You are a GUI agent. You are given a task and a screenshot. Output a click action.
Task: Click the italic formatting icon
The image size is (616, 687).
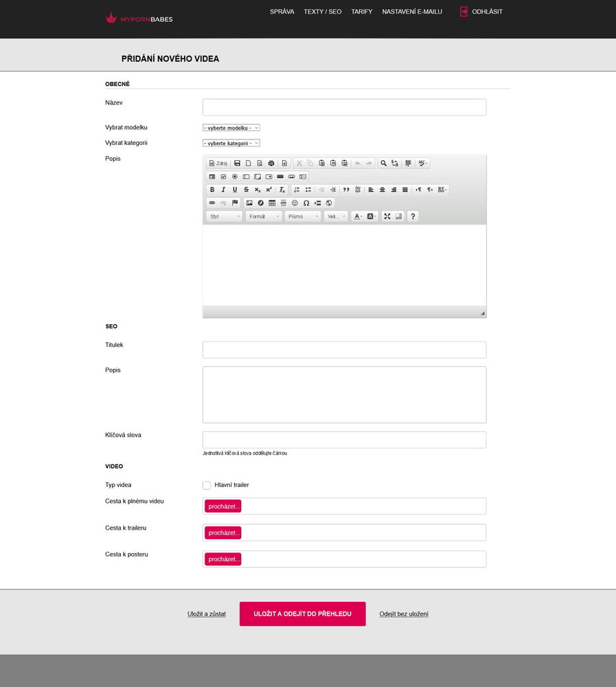[x=223, y=190]
